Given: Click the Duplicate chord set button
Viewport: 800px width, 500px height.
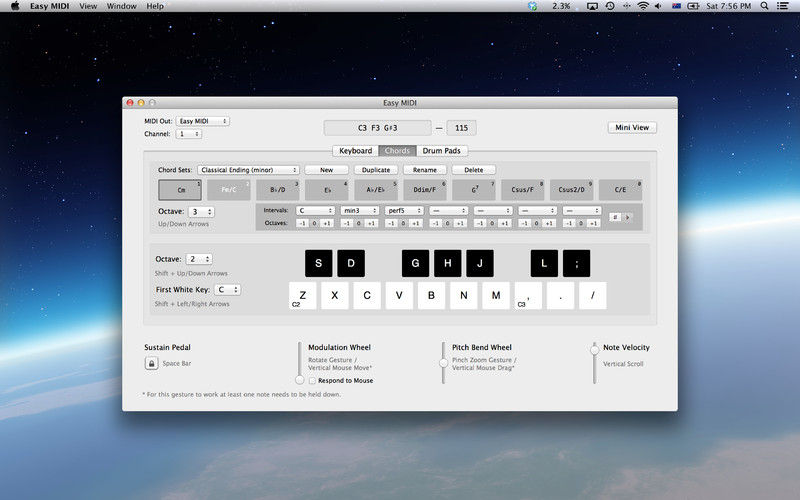Looking at the screenshot, I should pyautogui.click(x=376, y=170).
